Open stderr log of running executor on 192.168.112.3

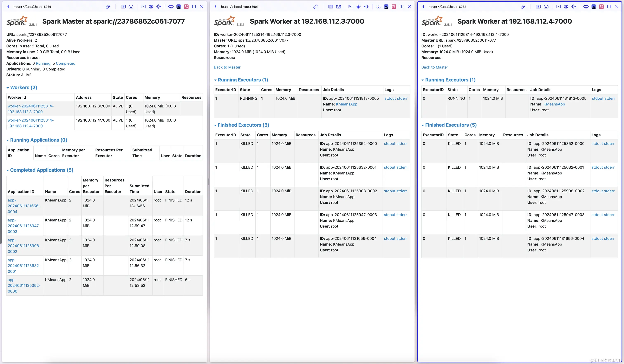(402, 98)
